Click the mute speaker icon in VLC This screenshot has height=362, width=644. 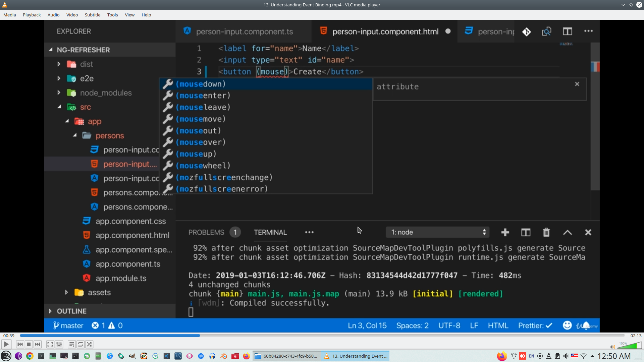click(612, 347)
